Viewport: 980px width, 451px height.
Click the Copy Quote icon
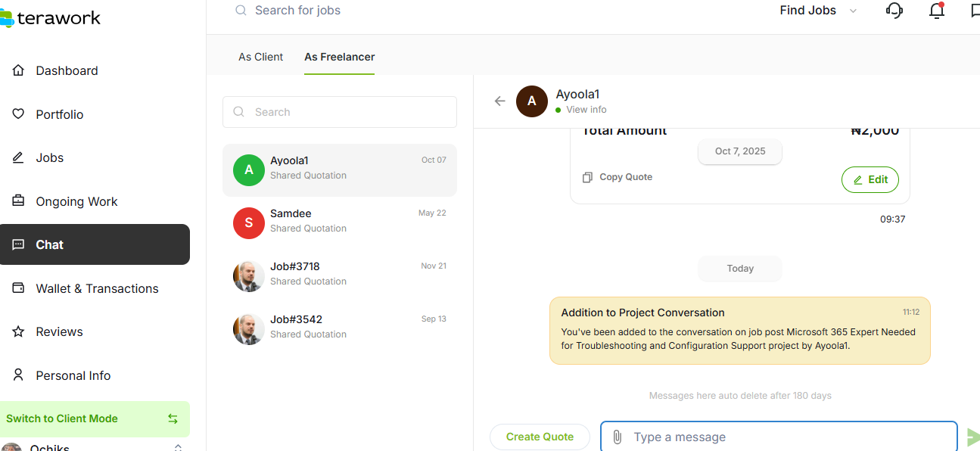[x=587, y=177]
